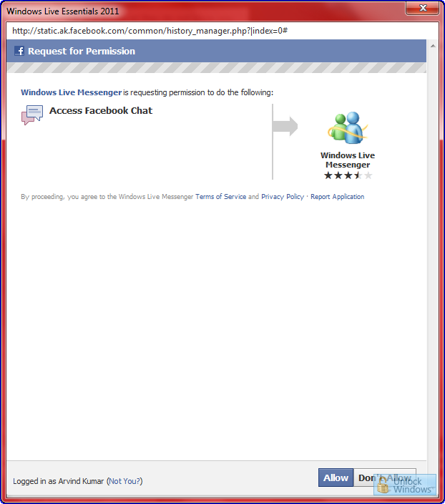Click the Windows Live Messenger label under icon
This screenshot has width=445, height=504.
coord(348,160)
